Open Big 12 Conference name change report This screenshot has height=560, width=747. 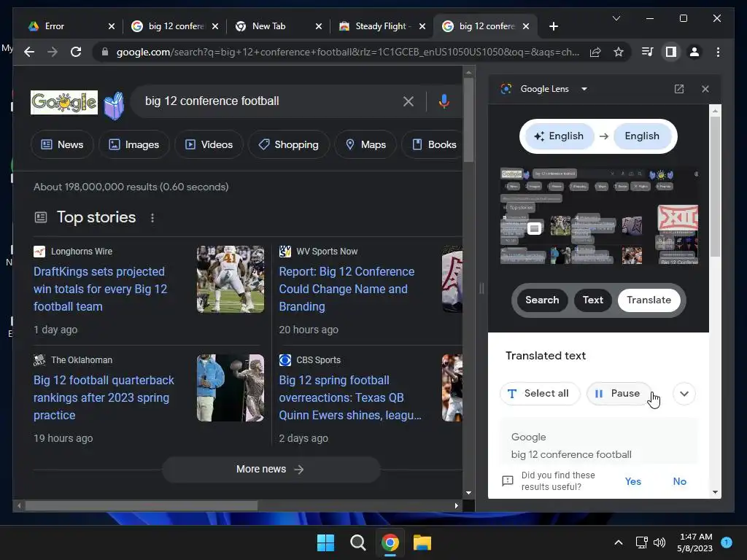pyautogui.click(x=347, y=289)
